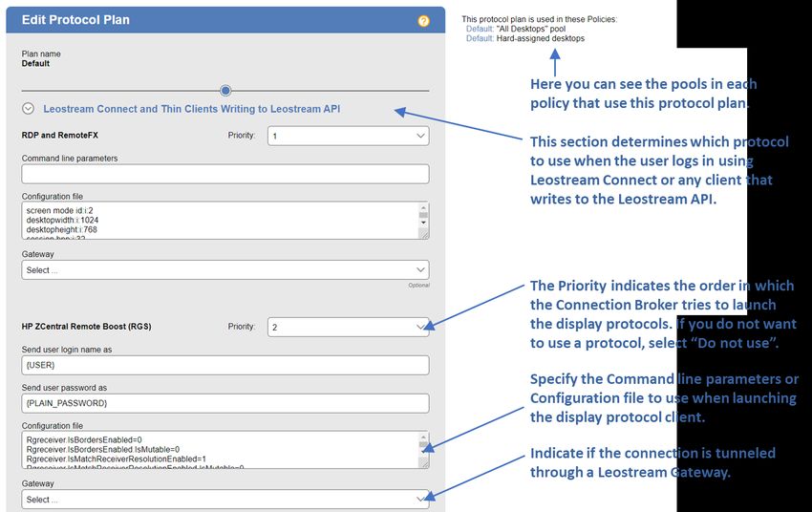This screenshot has width=812, height=512.
Task: Open the RGS Gateway Select dropdown
Action: point(225,500)
